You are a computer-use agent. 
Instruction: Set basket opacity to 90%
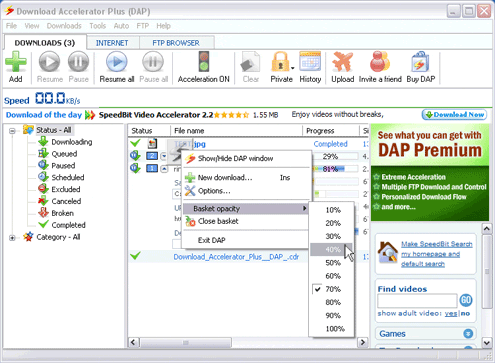tap(331, 316)
